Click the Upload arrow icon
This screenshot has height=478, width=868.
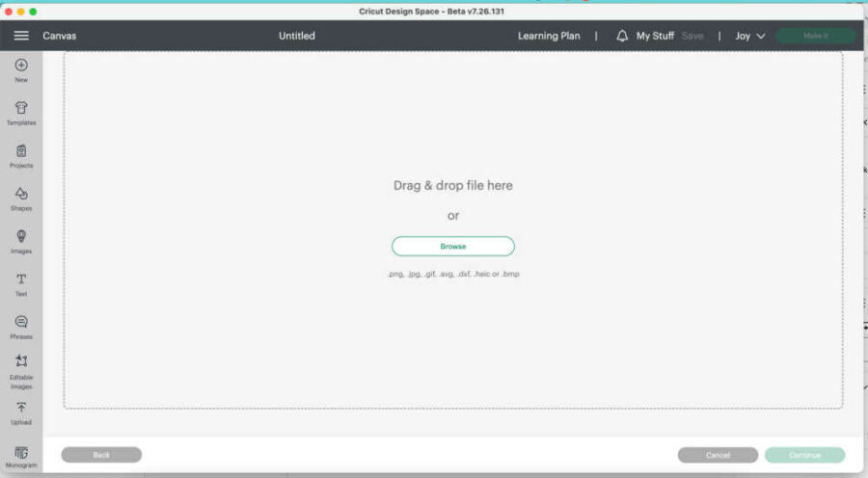[x=21, y=409]
